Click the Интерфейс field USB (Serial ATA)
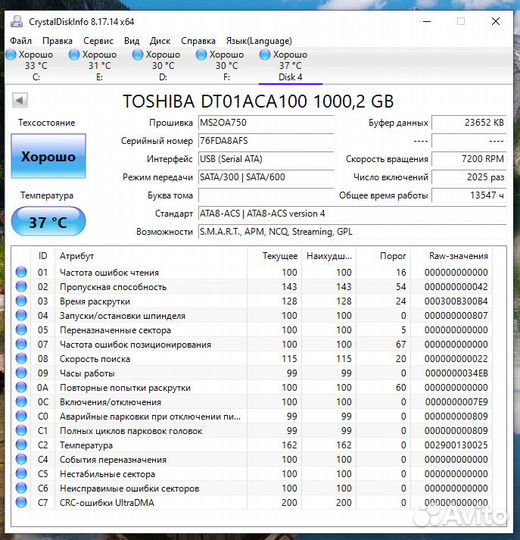Viewport: 520px width, 540px height. pyautogui.click(x=266, y=159)
